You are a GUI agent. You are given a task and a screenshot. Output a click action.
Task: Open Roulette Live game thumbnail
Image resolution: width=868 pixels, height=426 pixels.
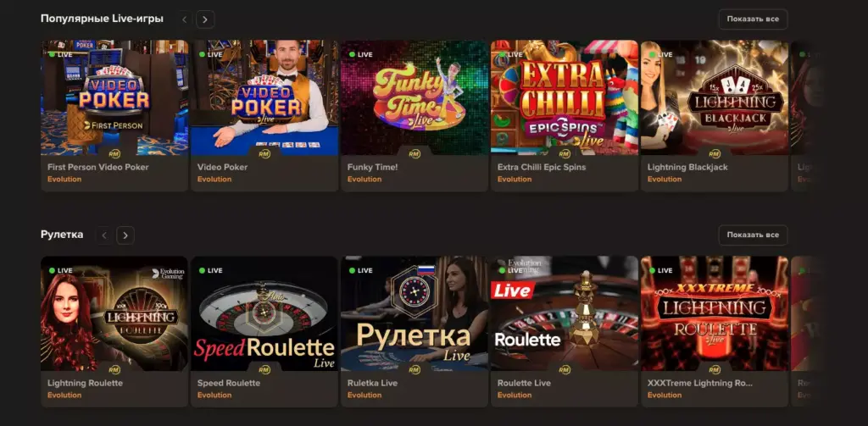(x=565, y=313)
